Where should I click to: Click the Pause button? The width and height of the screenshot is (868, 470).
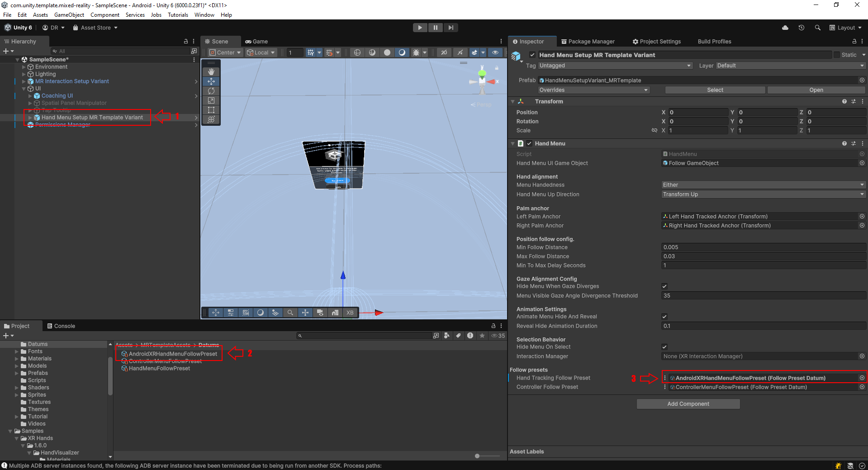coord(435,28)
